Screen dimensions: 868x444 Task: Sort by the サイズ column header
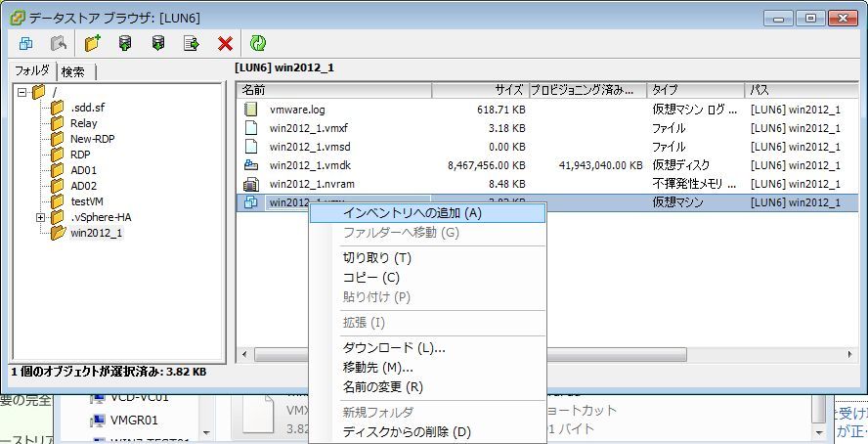[479, 90]
